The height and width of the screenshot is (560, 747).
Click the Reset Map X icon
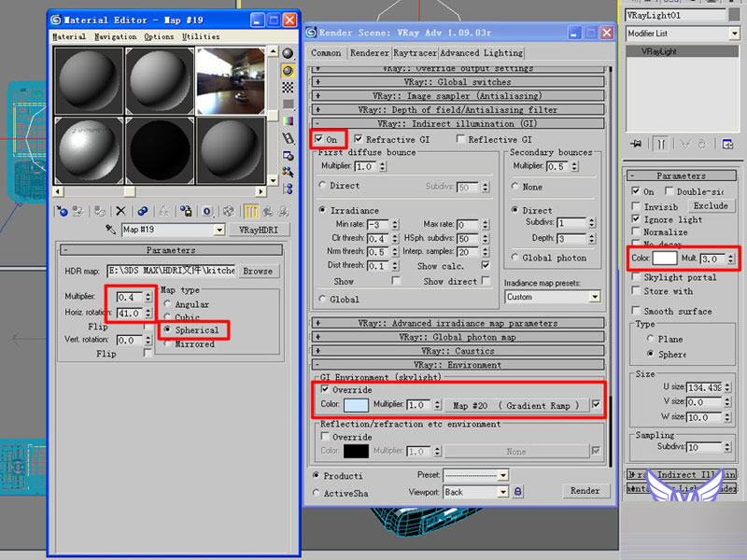pyautogui.click(x=121, y=211)
